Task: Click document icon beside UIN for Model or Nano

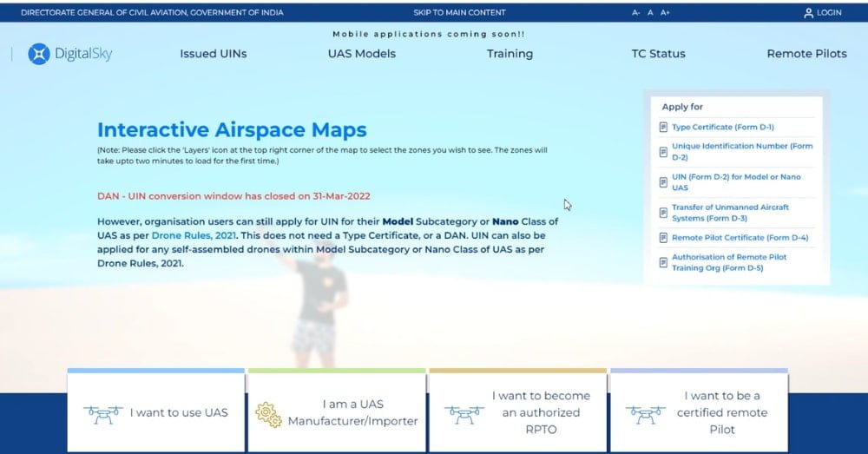Action: [663, 182]
